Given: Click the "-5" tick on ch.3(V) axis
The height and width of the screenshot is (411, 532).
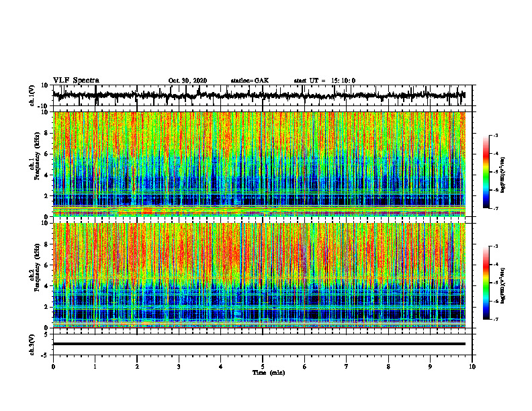Looking at the screenshot, I should click(x=45, y=355).
